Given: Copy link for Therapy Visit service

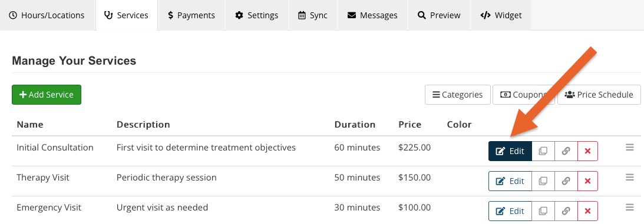Looking at the screenshot, I should point(566,181).
